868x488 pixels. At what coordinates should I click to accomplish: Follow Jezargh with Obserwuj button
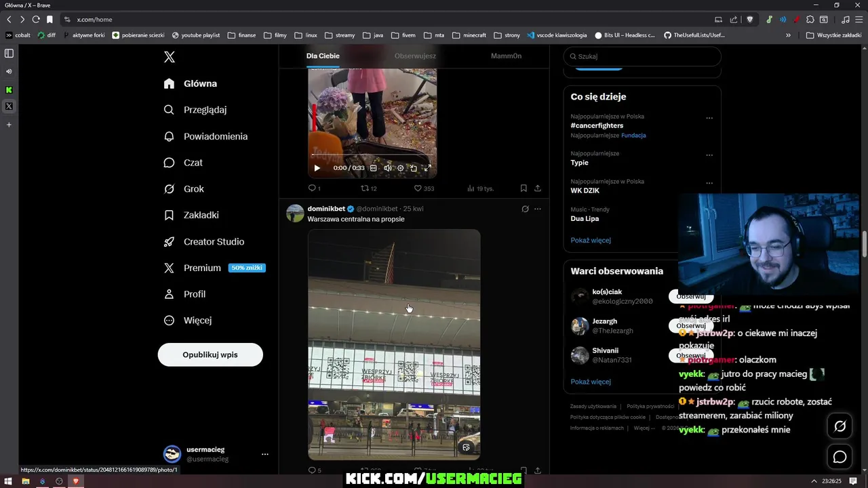691,326
